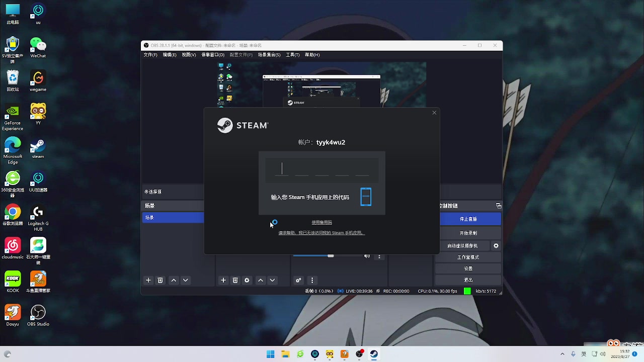Viewport: 644px width, 362px height.
Task: Open the Docks menu (停靠窗口) in OBS
Action: (213, 55)
